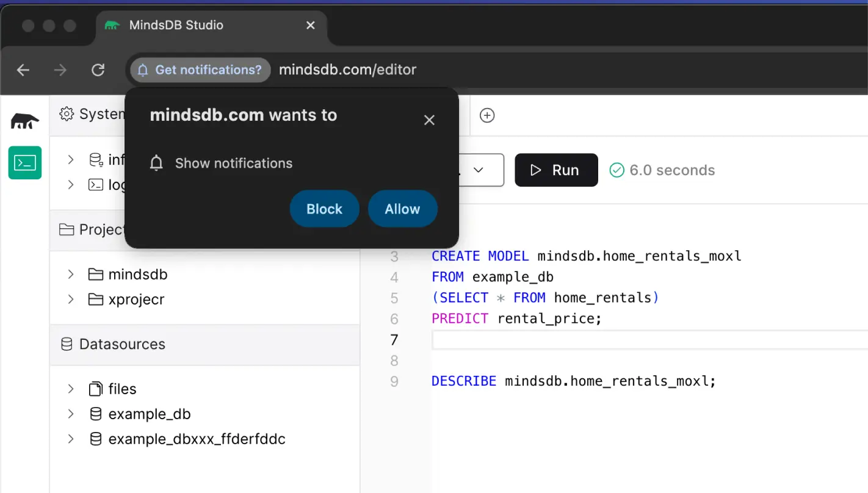Click the mindsdb project folder icon
868x493 pixels.
tap(95, 275)
